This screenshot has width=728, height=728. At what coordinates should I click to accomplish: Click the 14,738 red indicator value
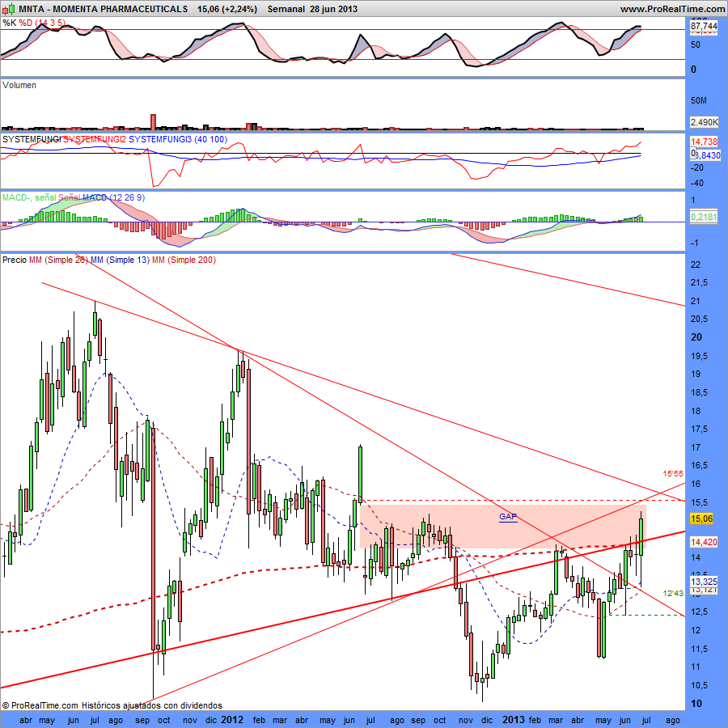[x=704, y=142]
